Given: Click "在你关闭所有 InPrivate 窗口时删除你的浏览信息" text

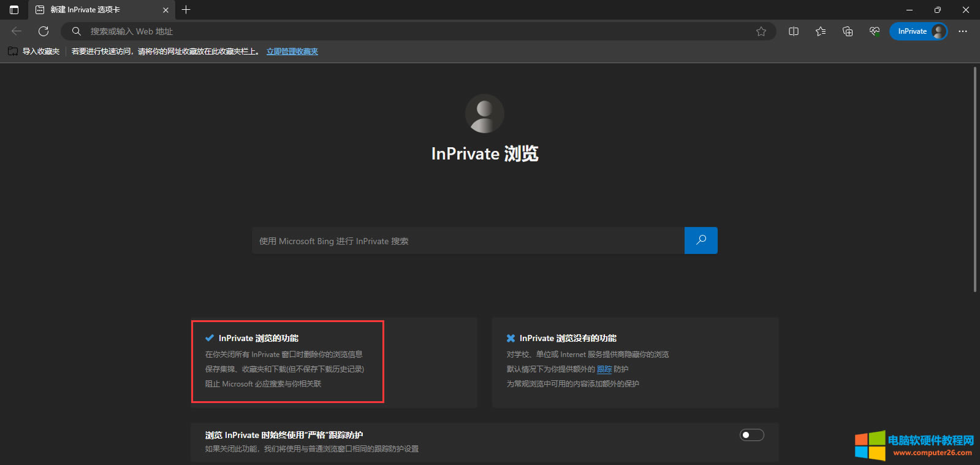Looking at the screenshot, I should pyautogui.click(x=284, y=355).
